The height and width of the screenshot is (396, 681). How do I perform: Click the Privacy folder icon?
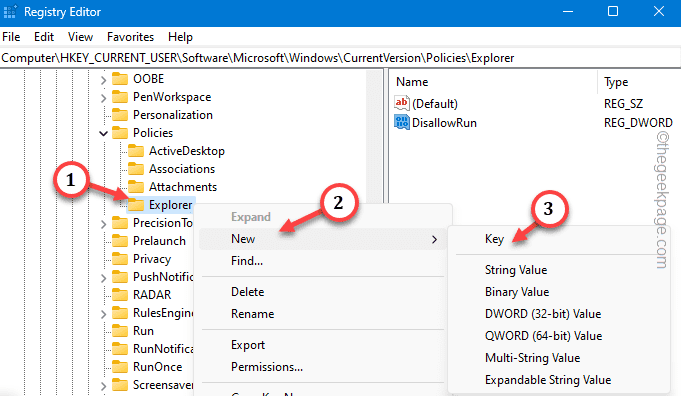pos(120,259)
